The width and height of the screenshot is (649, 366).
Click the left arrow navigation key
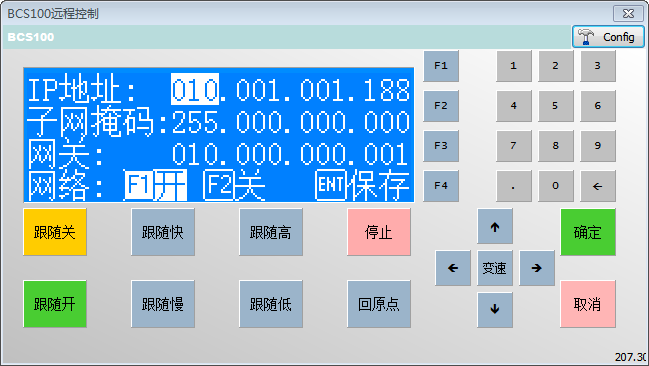pos(453,268)
